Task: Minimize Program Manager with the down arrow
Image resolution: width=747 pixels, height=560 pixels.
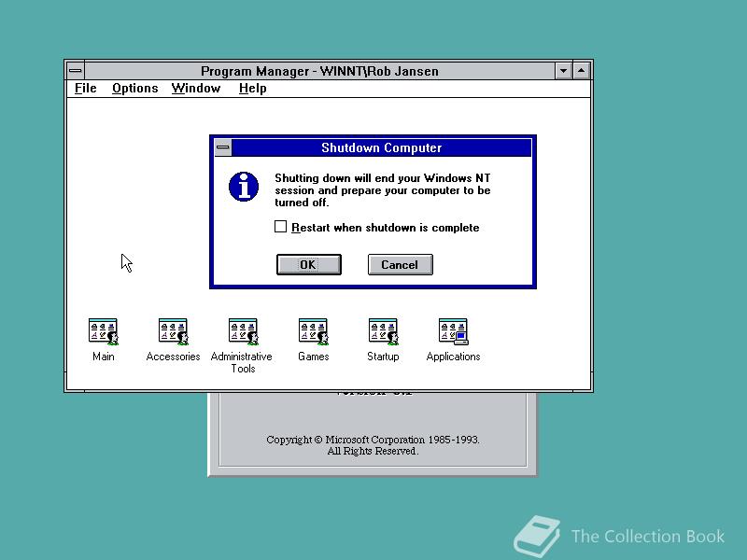Action: (564, 71)
